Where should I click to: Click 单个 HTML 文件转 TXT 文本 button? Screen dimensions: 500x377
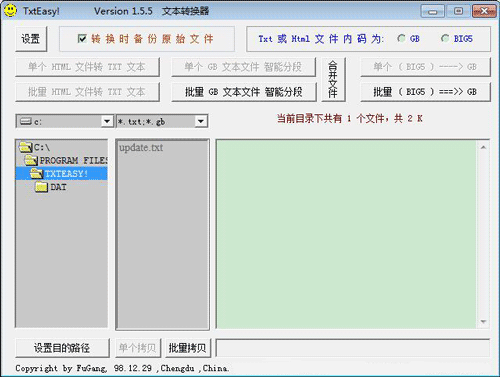87,67
